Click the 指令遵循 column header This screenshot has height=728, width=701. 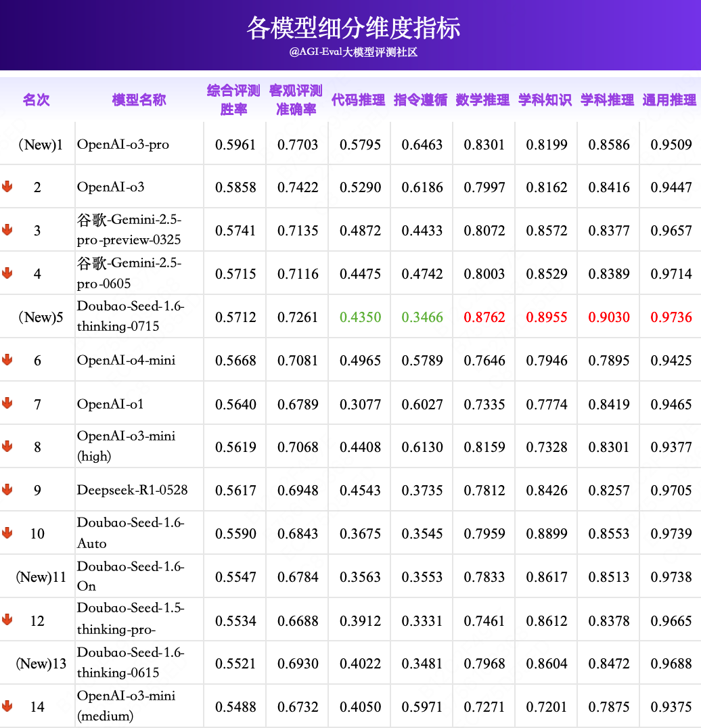point(421,100)
